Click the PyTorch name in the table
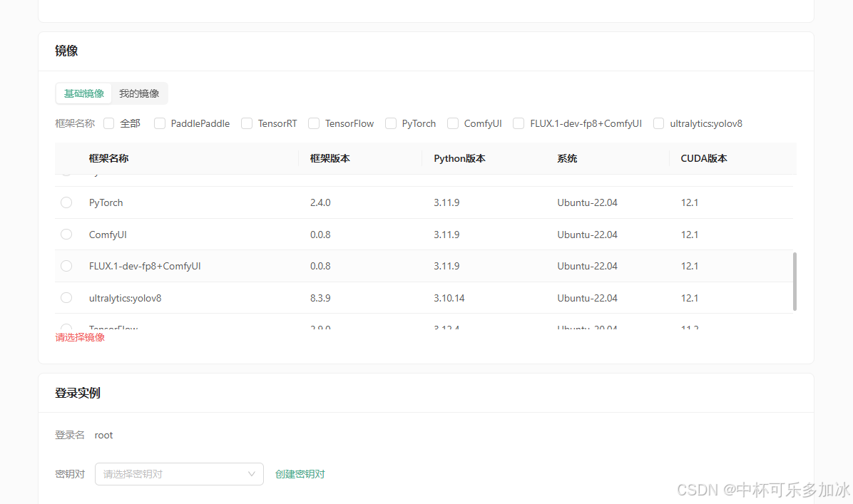 (x=106, y=202)
